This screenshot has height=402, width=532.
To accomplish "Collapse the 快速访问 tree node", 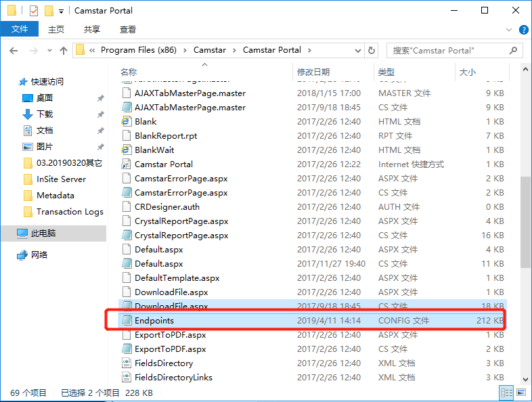I will (x=9, y=81).
